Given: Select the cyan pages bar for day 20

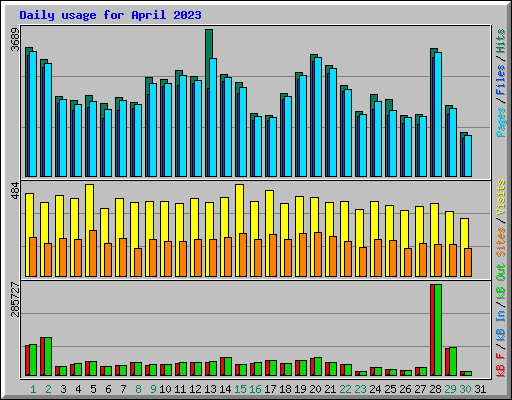Looking at the screenshot, I should [318, 117].
